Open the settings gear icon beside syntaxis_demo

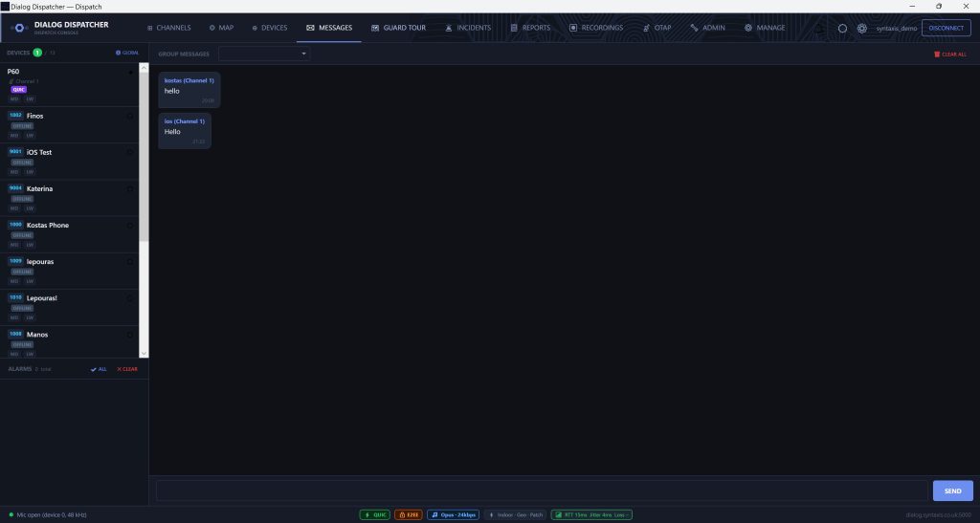point(862,28)
